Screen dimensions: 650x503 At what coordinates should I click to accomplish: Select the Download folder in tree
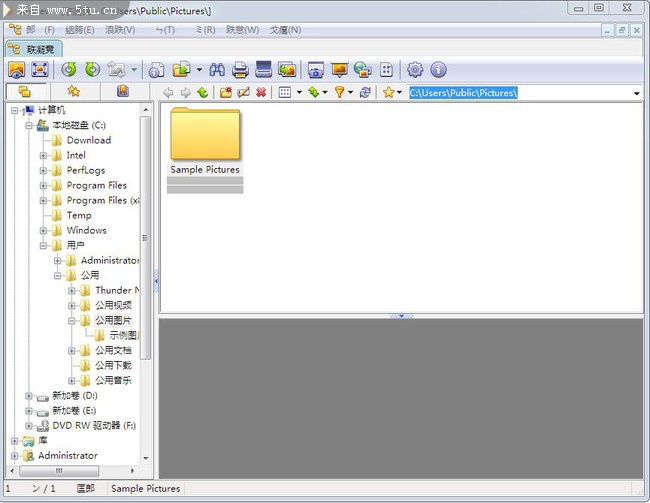pos(89,140)
